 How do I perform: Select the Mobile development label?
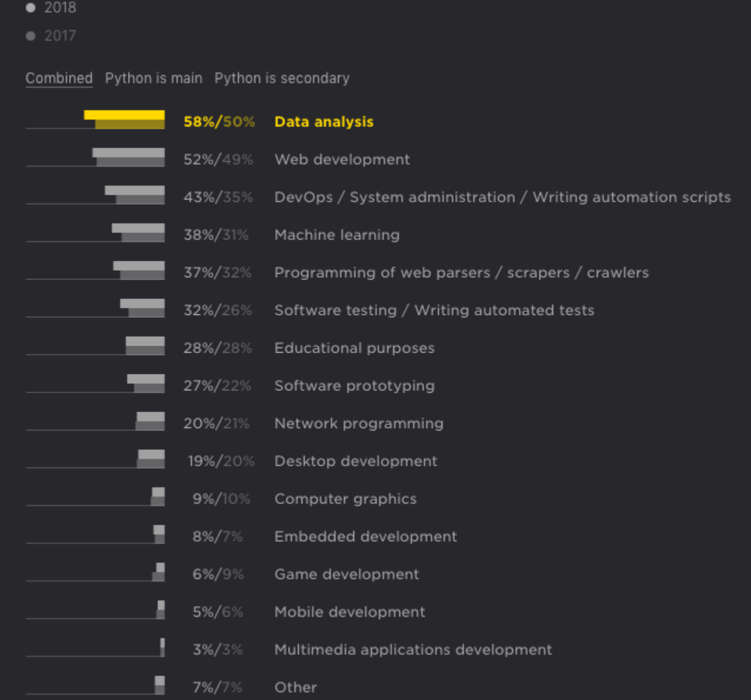350,612
